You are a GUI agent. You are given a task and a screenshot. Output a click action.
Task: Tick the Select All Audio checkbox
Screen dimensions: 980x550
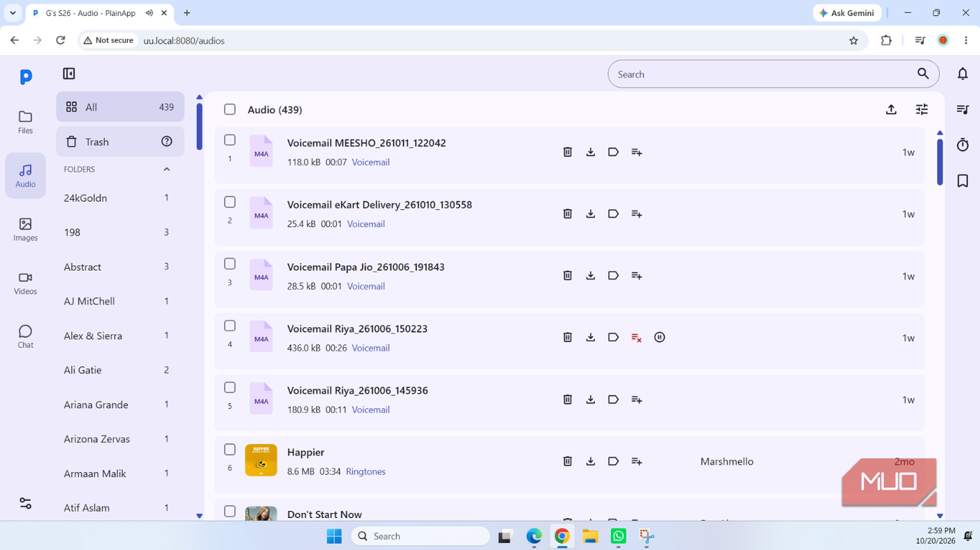coord(229,110)
